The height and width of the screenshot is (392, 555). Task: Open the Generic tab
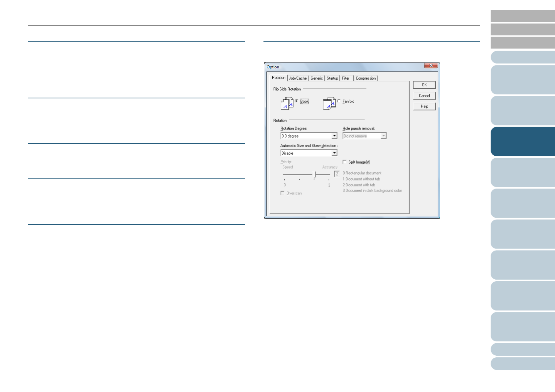(x=316, y=78)
